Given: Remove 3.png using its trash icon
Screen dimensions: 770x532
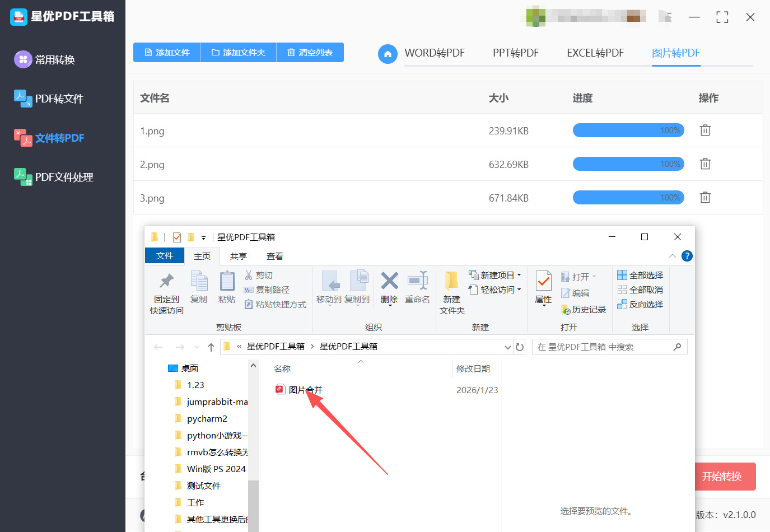Looking at the screenshot, I should pos(705,198).
